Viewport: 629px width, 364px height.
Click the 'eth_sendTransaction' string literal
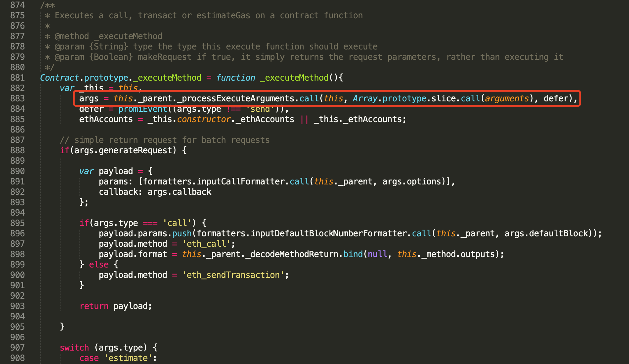[x=233, y=275]
